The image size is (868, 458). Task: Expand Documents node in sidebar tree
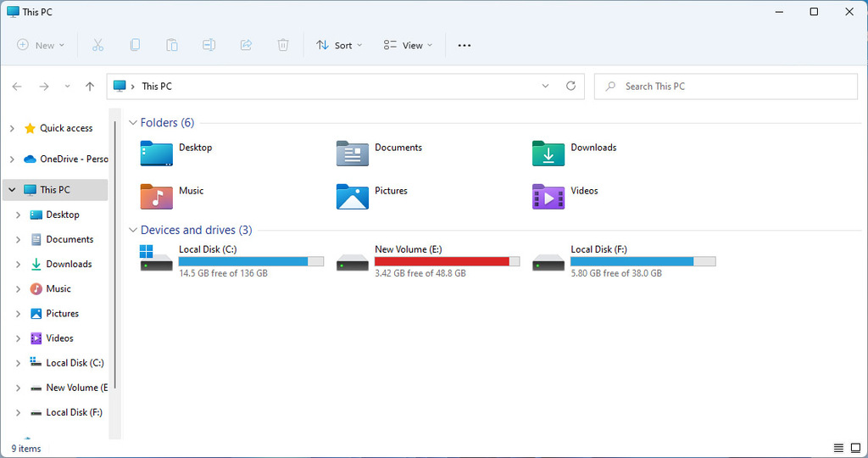(x=19, y=239)
